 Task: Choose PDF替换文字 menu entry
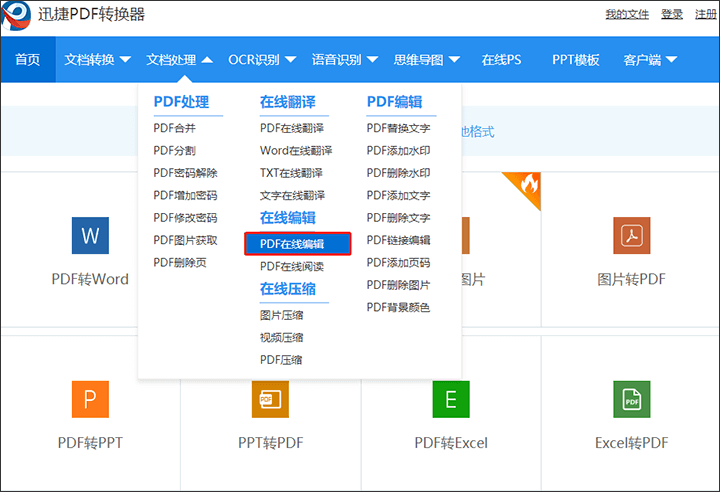point(399,128)
